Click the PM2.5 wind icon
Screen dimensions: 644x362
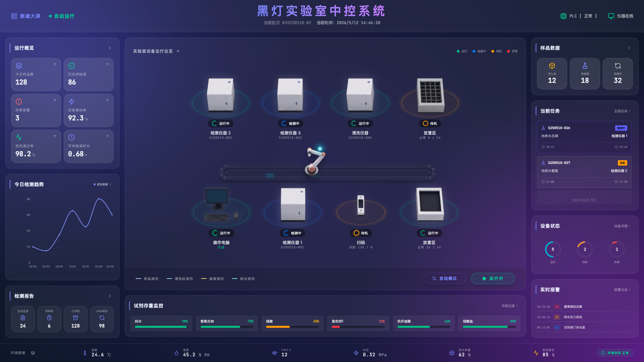pos(275,353)
